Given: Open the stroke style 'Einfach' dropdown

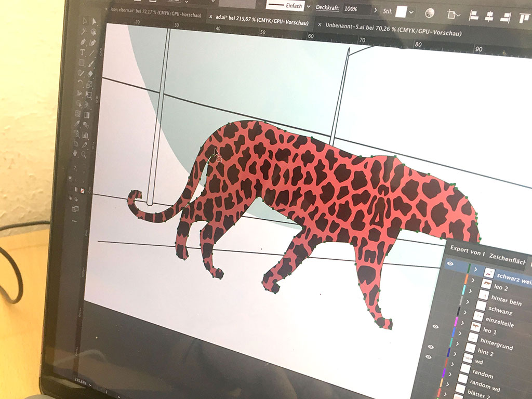Looking at the screenshot, I should (x=309, y=6).
